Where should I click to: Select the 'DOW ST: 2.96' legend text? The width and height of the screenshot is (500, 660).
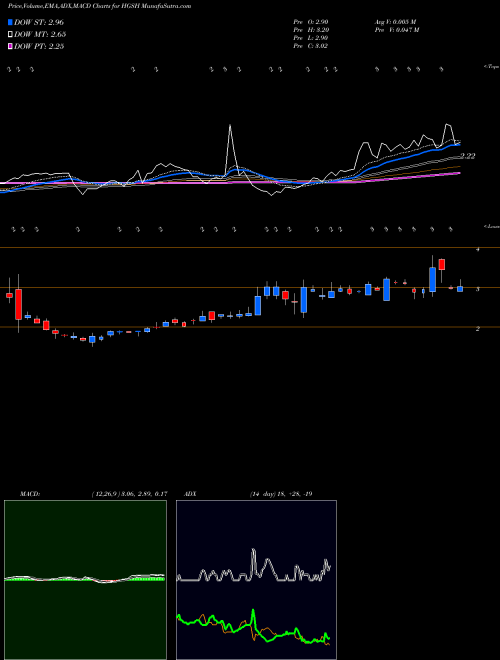pyautogui.click(x=39, y=22)
